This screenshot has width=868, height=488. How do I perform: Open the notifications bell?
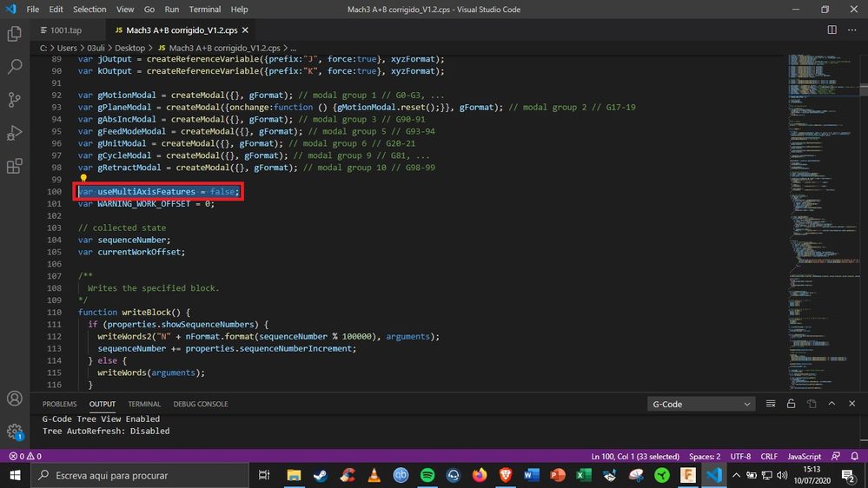pos(855,457)
